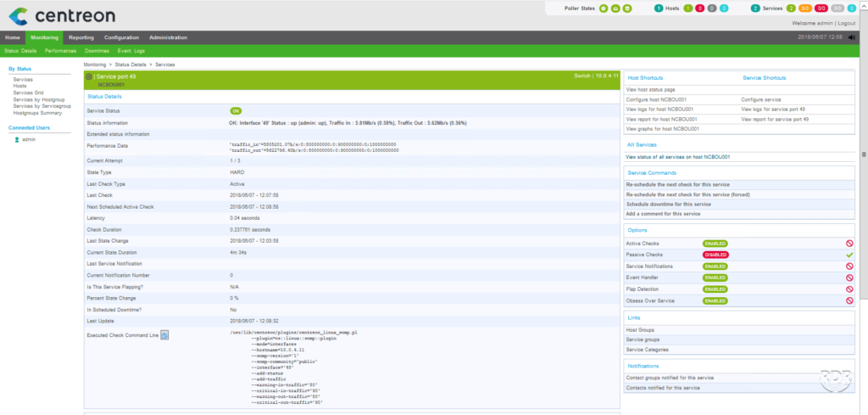Viewport: 868px width, 415px height.
Task: Open the Administration menu
Action: click(x=169, y=37)
